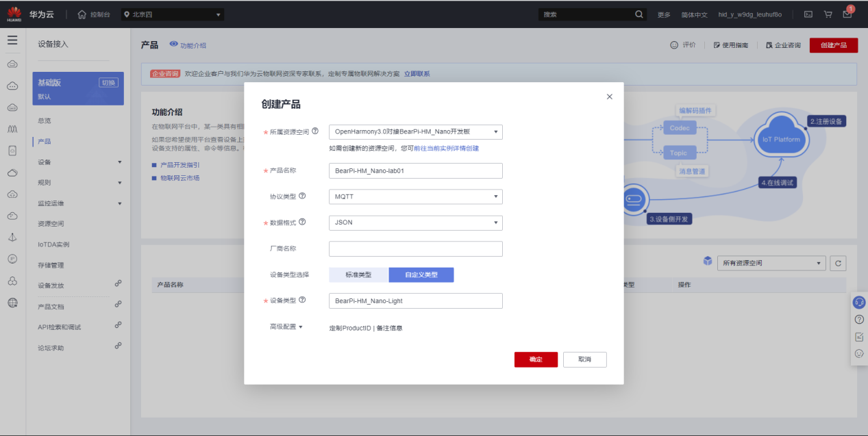Click the 取消 cancel button
The height and width of the screenshot is (436, 868).
(x=584, y=359)
